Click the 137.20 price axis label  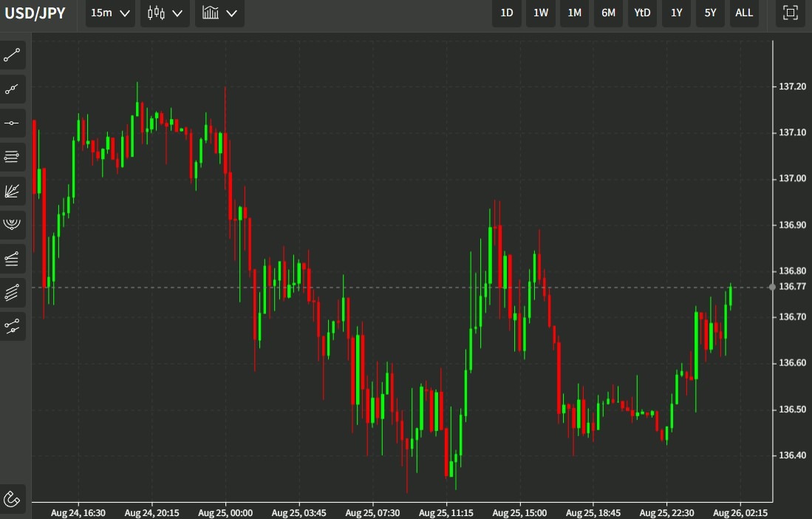click(x=792, y=86)
